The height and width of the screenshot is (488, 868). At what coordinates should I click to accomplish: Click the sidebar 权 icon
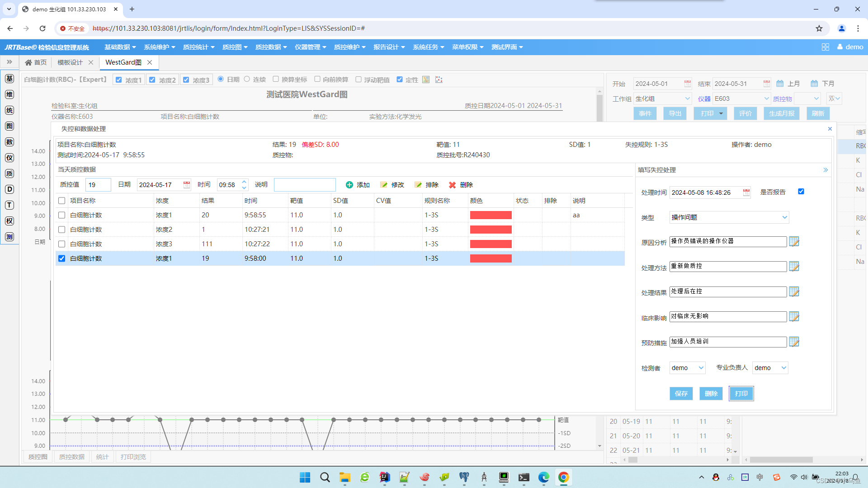pos(9,221)
